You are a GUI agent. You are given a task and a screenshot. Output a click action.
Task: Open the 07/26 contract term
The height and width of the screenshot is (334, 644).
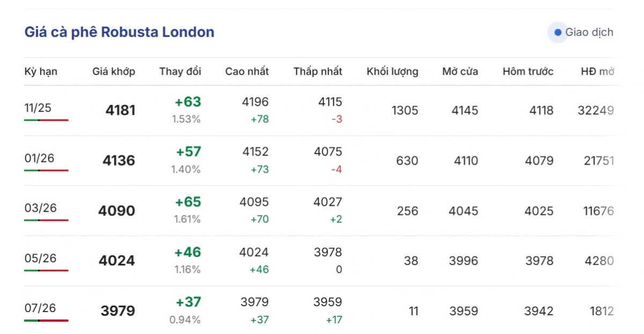40,308
